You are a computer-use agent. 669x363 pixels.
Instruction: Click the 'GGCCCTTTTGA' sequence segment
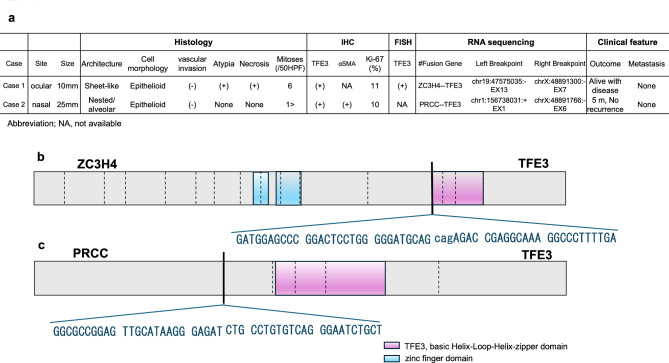pyautogui.click(x=582, y=238)
